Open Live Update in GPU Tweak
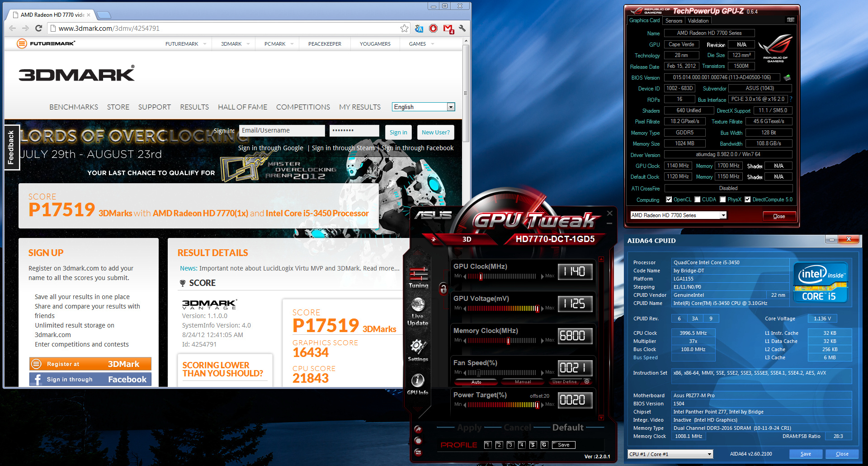 pyautogui.click(x=418, y=312)
